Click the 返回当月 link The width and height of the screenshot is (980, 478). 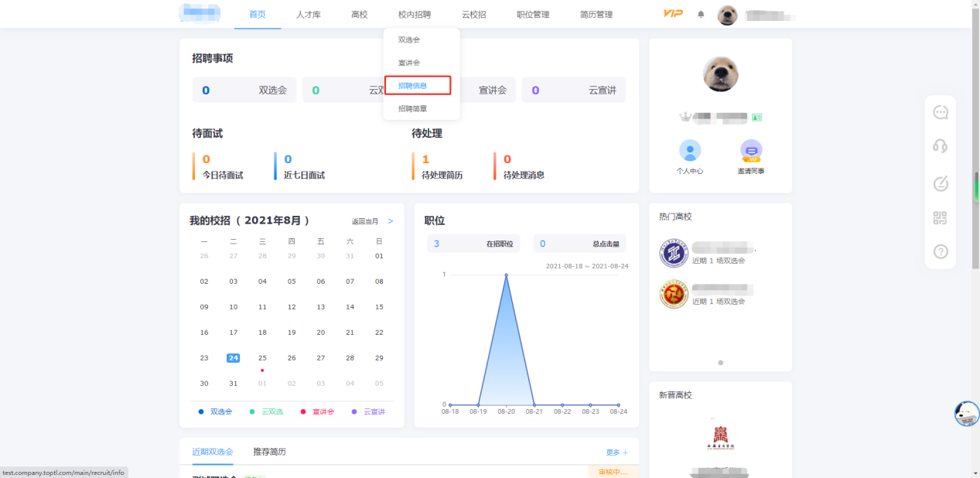[x=365, y=221]
